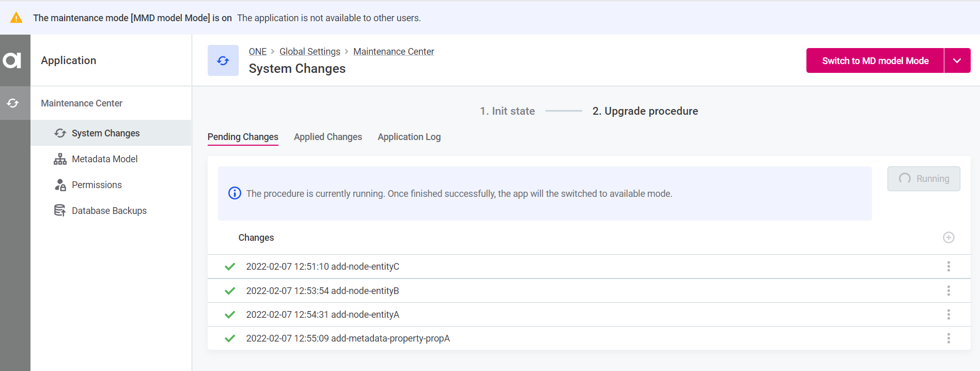980x371 pixels.
Task: Select the Pending Changes tab
Action: coord(243,137)
